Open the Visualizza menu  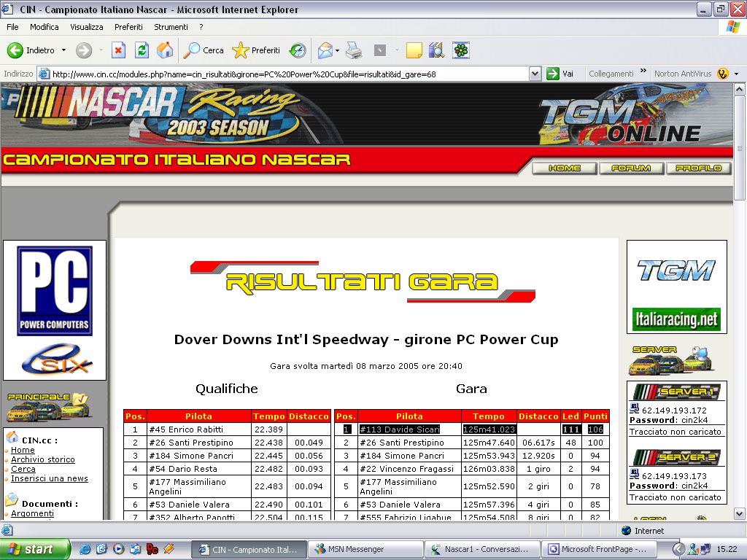(87, 27)
